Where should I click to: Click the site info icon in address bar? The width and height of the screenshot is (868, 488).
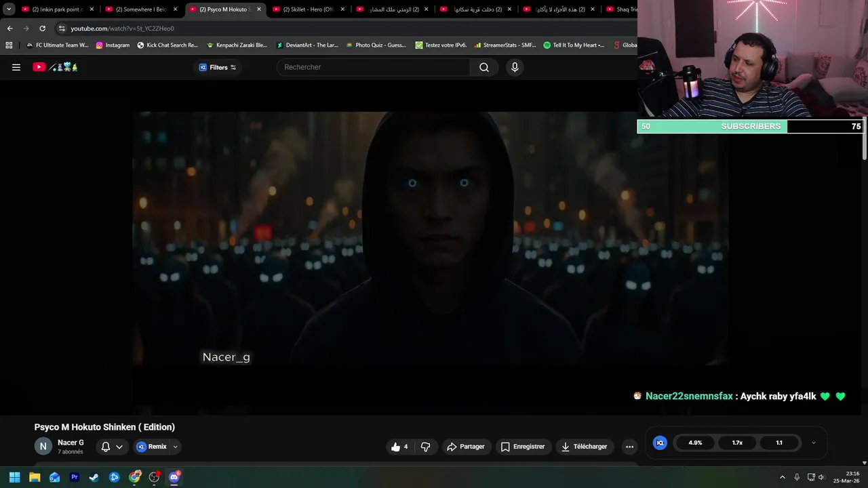62,28
